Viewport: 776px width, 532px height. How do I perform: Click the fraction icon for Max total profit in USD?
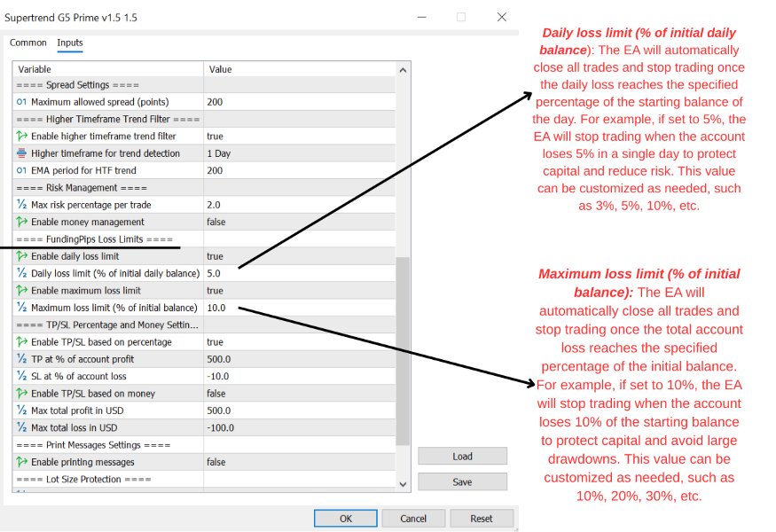(x=21, y=411)
